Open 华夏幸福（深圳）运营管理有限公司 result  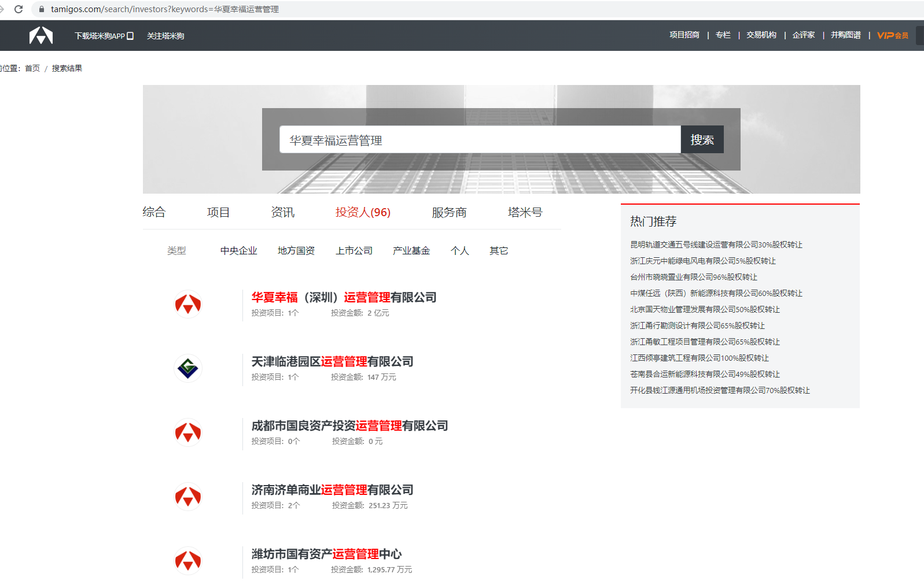point(344,297)
